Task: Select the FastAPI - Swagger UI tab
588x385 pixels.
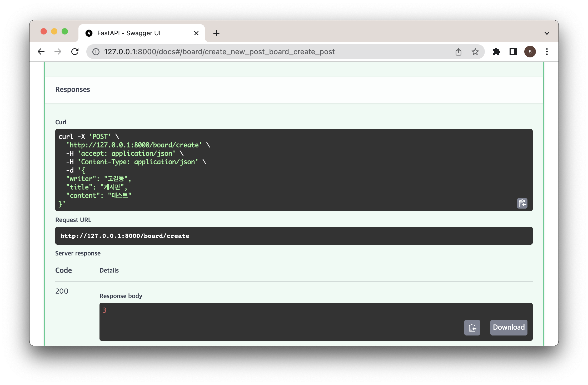Action: click(129, 33)
